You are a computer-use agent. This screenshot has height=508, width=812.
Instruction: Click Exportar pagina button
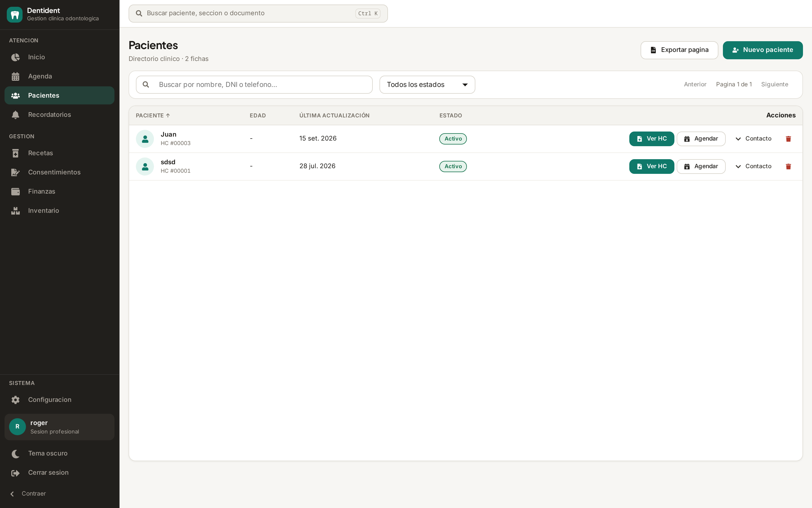(679, 50)
